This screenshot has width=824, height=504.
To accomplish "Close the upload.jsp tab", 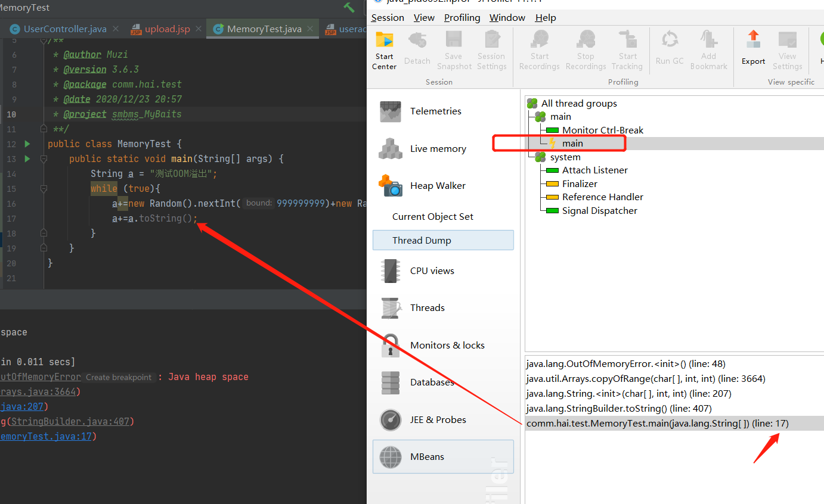I will pyautogui.click(x=199, y=29).
